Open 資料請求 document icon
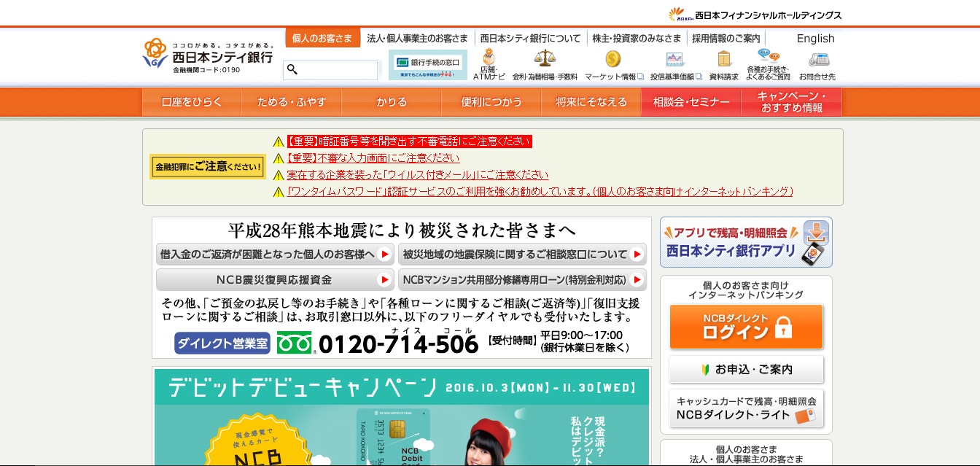 (x=723, y=64)
